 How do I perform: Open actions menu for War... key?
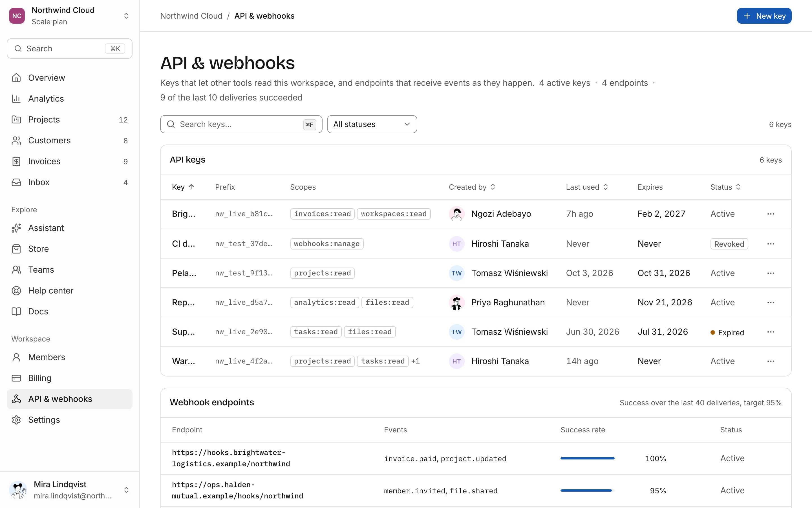click(770, 361)
